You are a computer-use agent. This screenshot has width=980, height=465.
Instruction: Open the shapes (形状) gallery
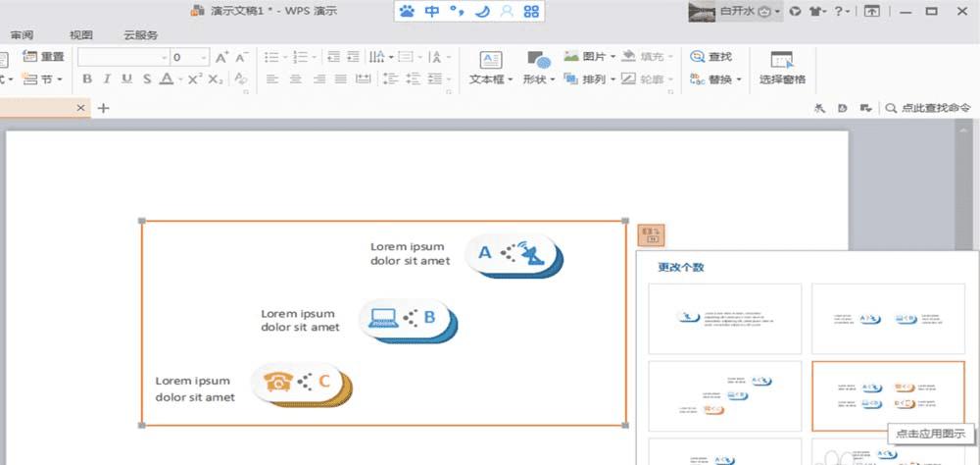tap(539, 69)
